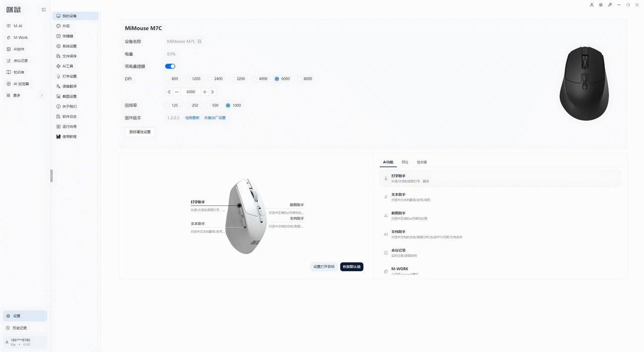
Task: Open 截图设置 page
Action: 75,96
